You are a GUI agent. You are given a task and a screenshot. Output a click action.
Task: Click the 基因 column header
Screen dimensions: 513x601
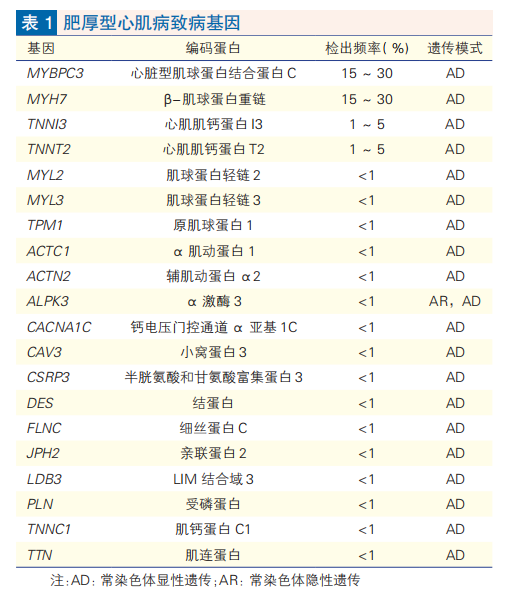pos(41,49)
